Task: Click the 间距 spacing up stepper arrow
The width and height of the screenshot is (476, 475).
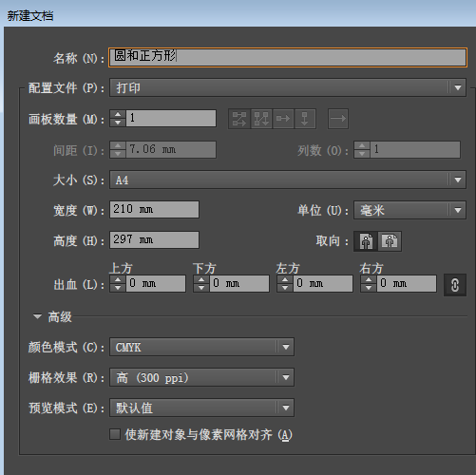Action: coord(118,145)
